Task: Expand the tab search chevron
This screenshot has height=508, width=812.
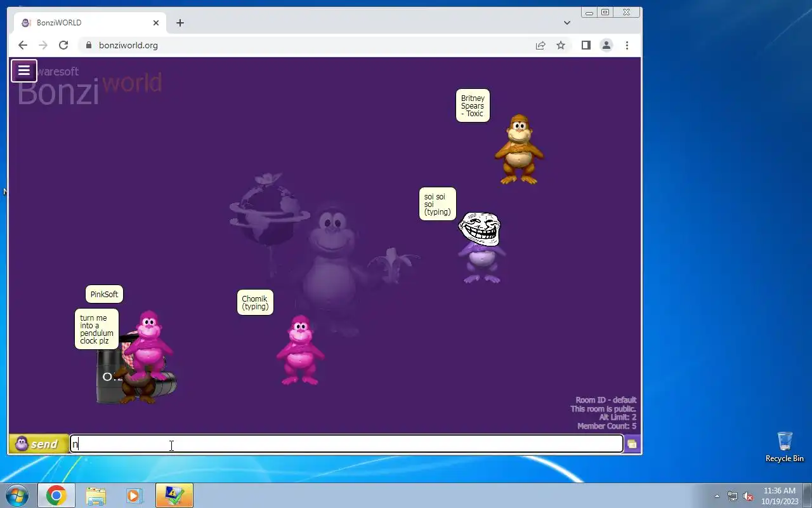Action: (567, 23)
